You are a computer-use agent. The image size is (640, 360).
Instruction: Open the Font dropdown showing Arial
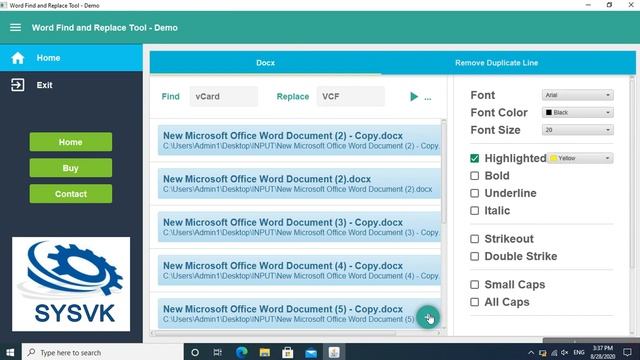click(578, 95)
